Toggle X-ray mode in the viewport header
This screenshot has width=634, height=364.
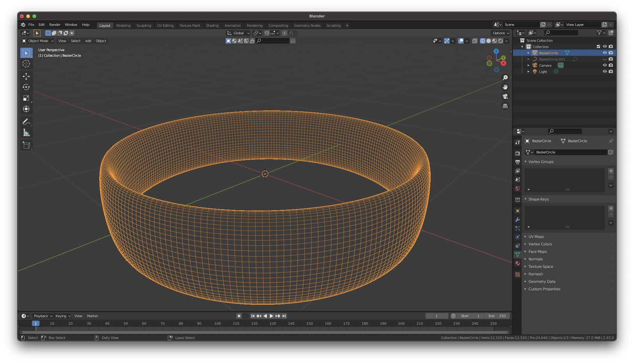tap(475, 41)
